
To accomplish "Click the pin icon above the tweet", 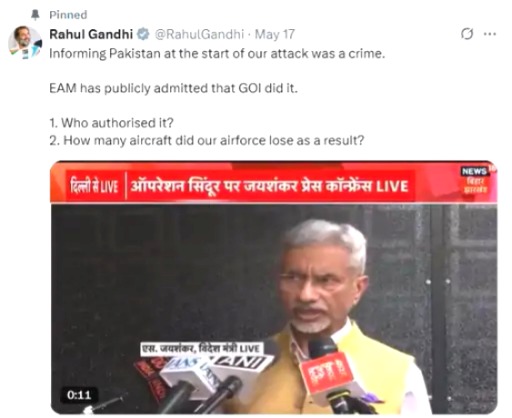I will coord(35,15).
